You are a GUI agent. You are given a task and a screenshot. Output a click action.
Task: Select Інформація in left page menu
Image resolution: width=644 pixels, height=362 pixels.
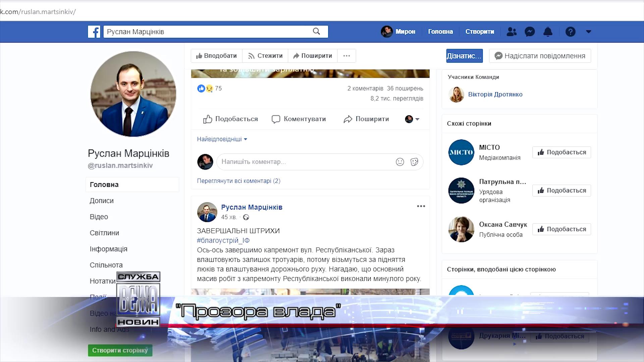click(108, 249)
